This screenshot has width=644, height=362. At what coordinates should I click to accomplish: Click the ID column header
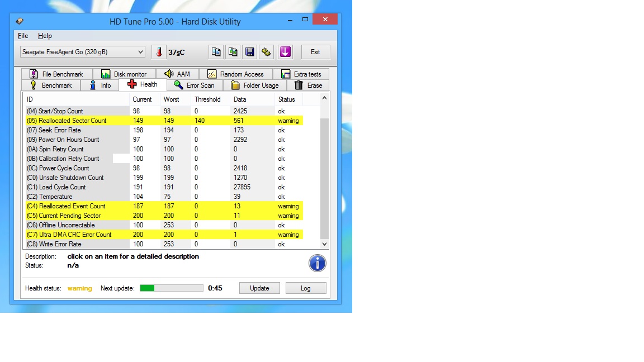pyautogui.click(x=76, y=99)
